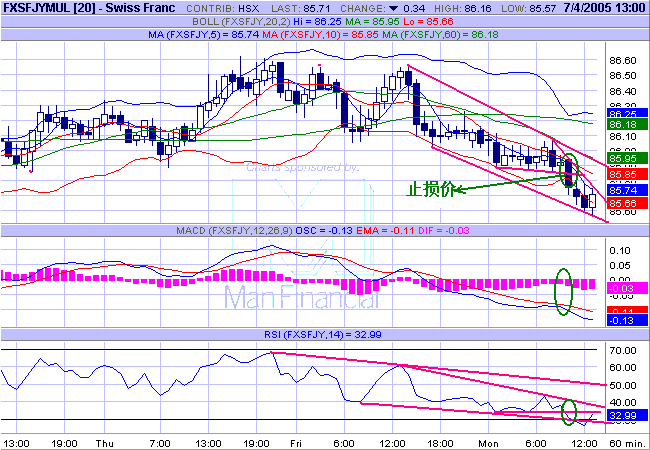Click the 0.05 MACD axis label
Screen dimensions: 650x450
point(620,266)
